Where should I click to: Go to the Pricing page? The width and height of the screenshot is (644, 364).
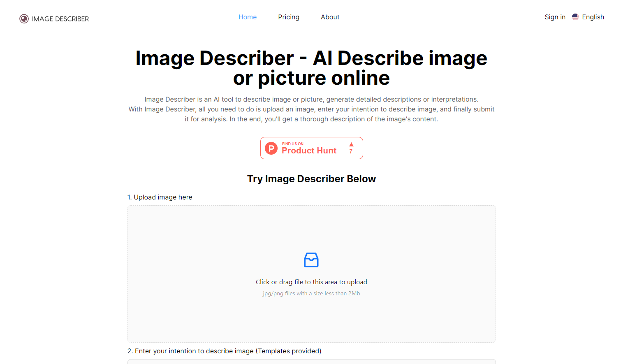289,17
